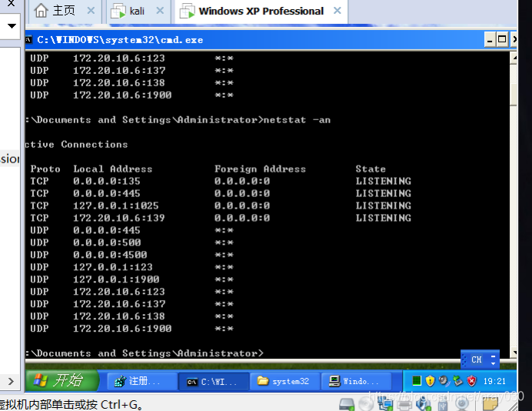This screenshot has width=532, height=411.
Task: Click the final command prompt line
Action: click(x=145, y=353)
